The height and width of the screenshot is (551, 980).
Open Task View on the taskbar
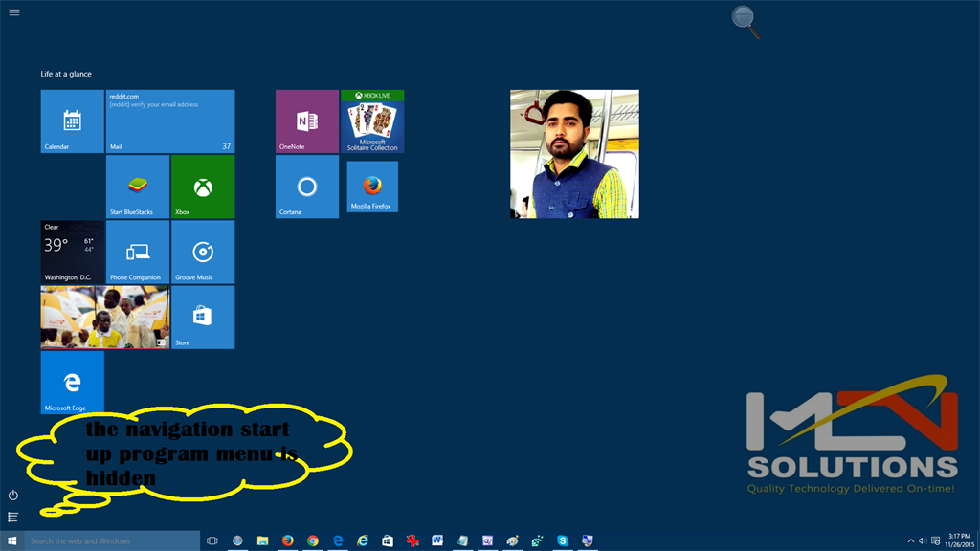pyautogui.click(x=212, y=541)
